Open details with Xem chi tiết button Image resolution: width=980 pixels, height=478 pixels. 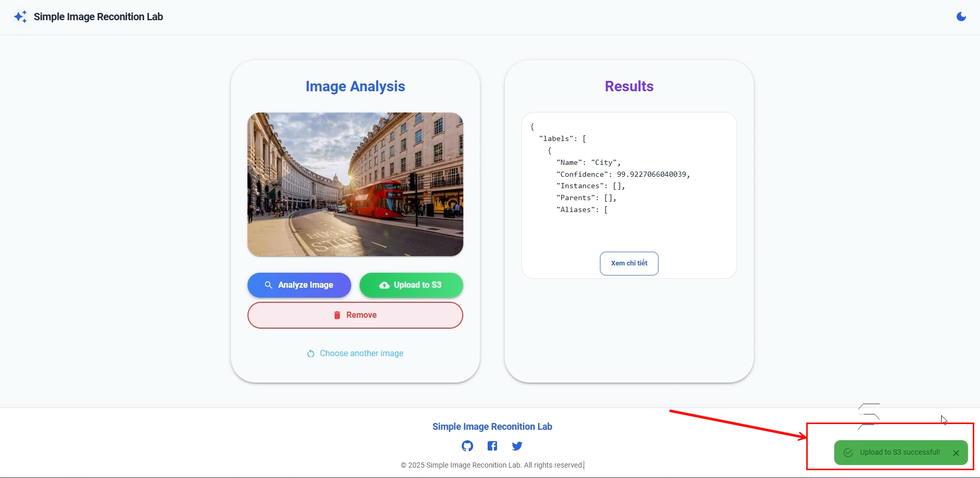click(x=629, y=263)
